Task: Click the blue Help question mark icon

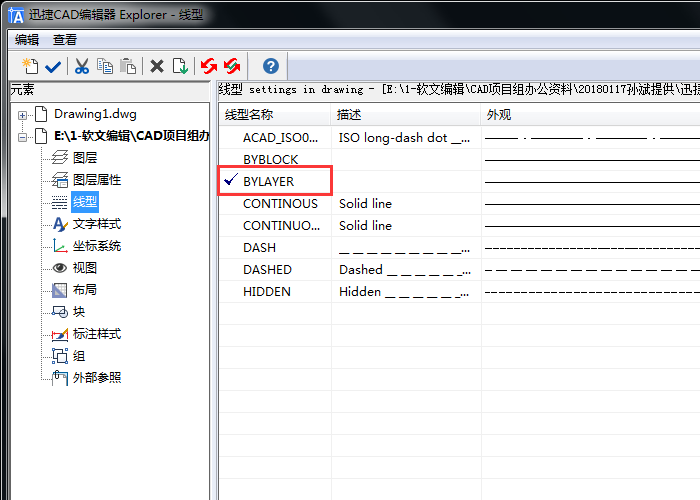Action: click(x=270, y=66)
